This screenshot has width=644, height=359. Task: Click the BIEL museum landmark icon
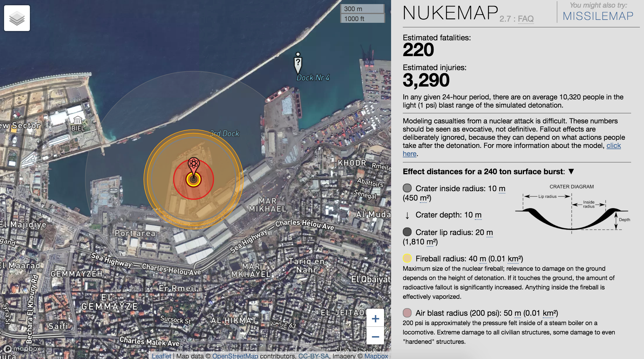tap(78, 120)
